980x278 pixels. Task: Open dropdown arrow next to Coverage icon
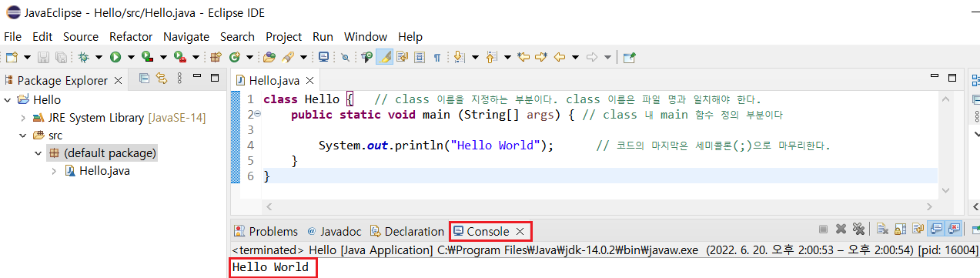click(163, 57)
